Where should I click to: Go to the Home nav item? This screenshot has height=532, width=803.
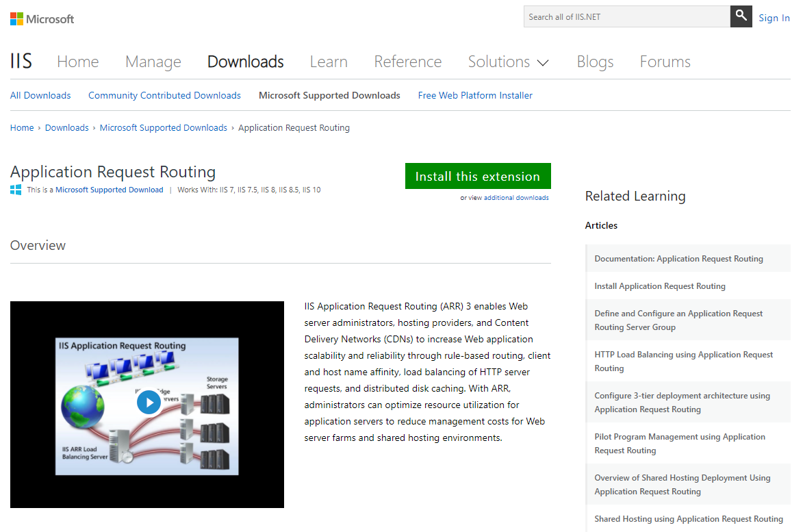pos(78,62)
